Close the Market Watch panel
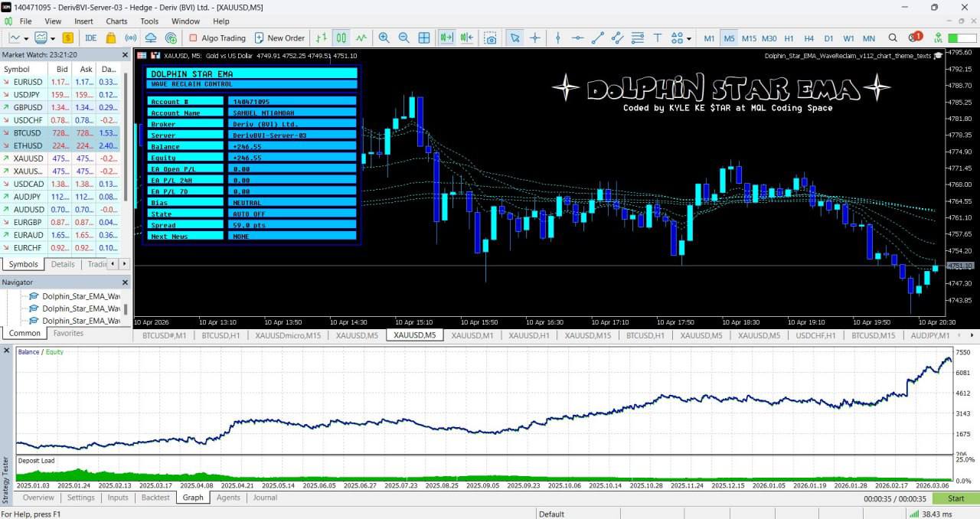The width and height of the screenshot is (980, 519). [x=126, y=54]
